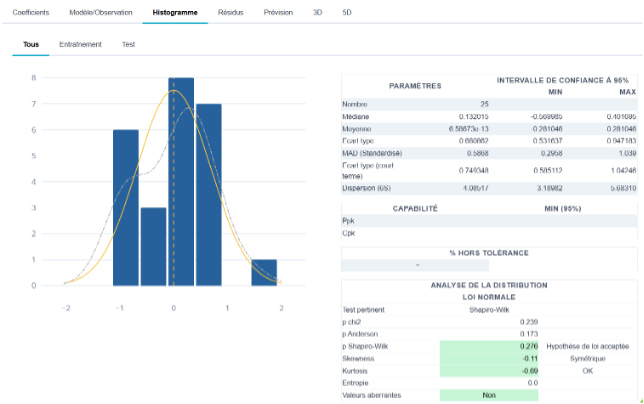The height and width of the screenshot is (404, 644).
Task: Open the 3D view tab
Action: [317, 12]
